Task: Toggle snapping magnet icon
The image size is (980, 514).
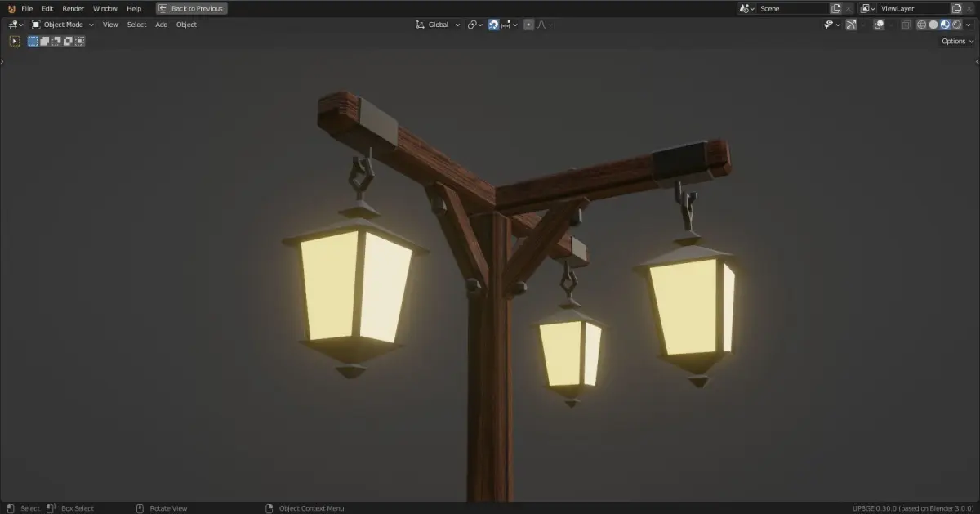Action: coord(493,25)
